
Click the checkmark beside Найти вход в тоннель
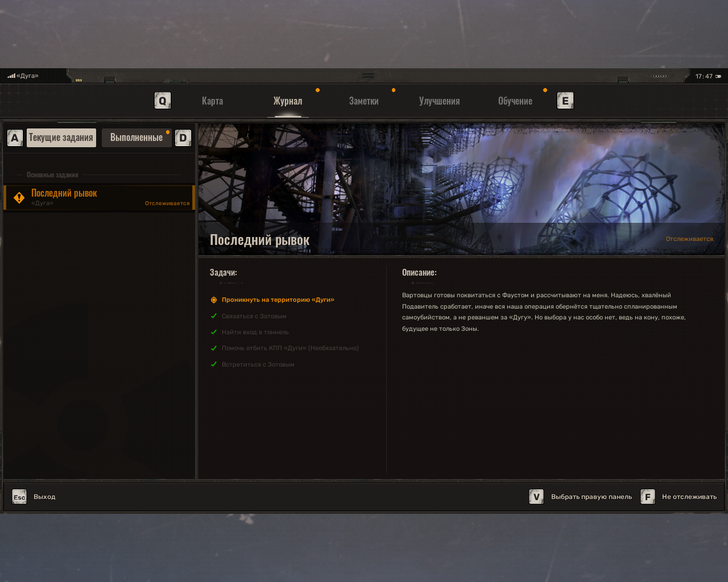pos(214,332)
